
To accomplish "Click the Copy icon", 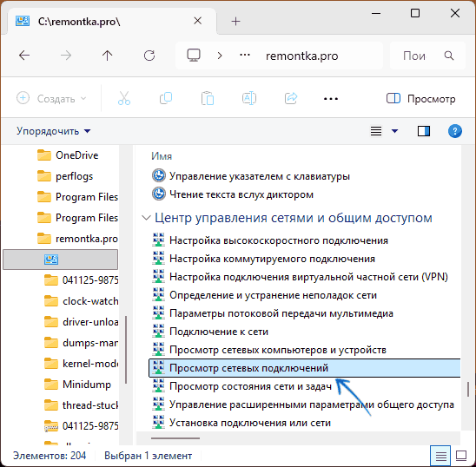I will coord(166,99).
